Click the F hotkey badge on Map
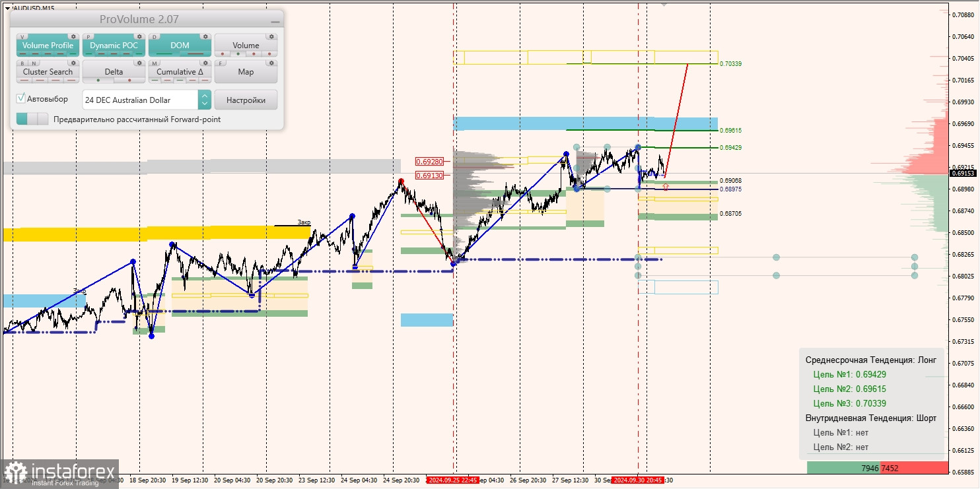980x489 pixels. point(221,63)
